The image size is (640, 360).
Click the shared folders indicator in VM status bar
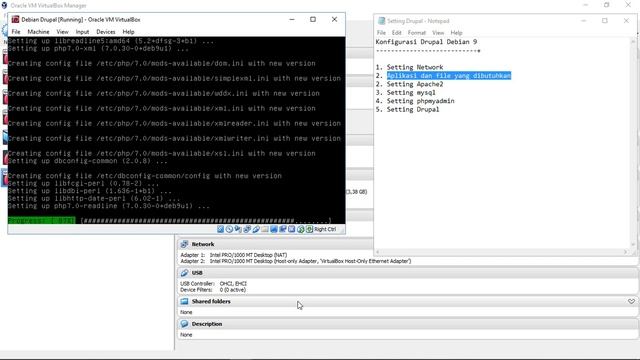[265, 229]
